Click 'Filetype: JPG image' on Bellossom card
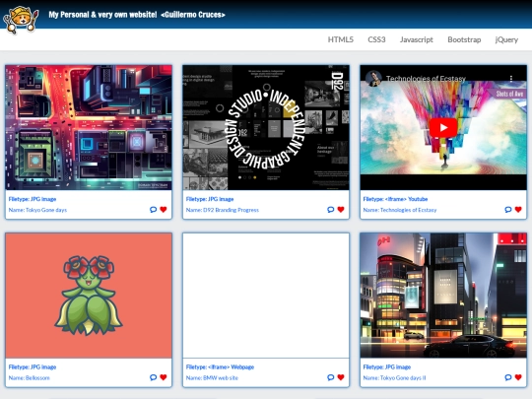Viewport: 532px width, 399px height. click(33, 366)
